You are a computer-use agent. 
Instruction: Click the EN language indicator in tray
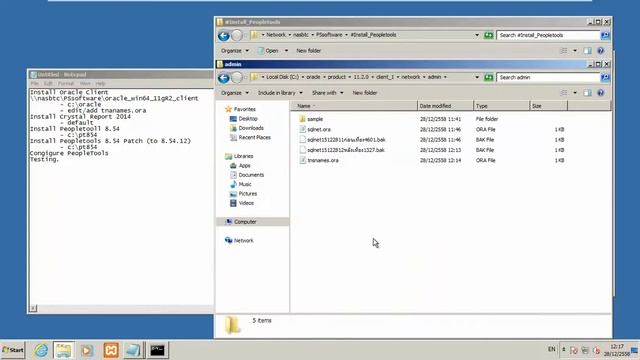[x=551, y=349]
